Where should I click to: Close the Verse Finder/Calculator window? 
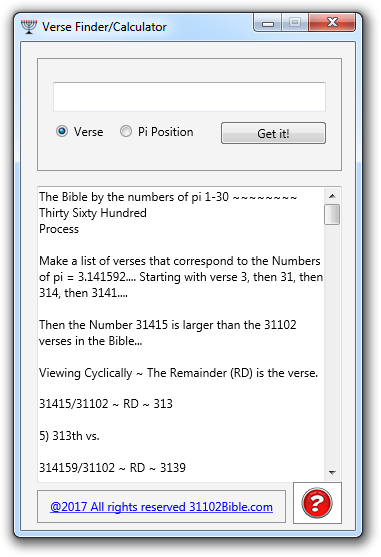[332, 22]
